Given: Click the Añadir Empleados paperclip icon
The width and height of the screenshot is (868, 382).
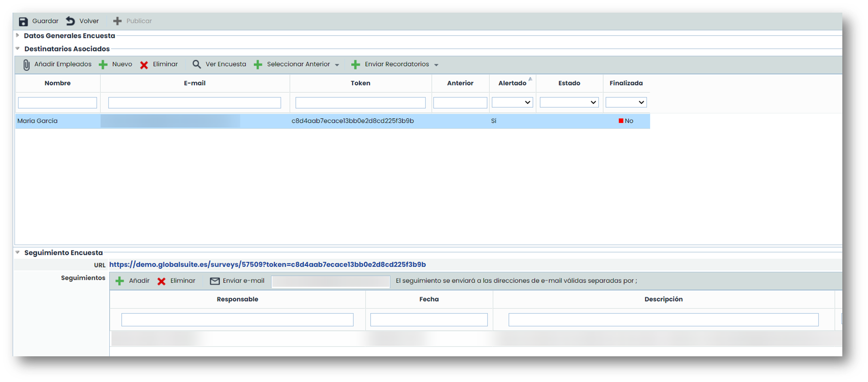Looking at the screenshot, I should tap(26, 65).
